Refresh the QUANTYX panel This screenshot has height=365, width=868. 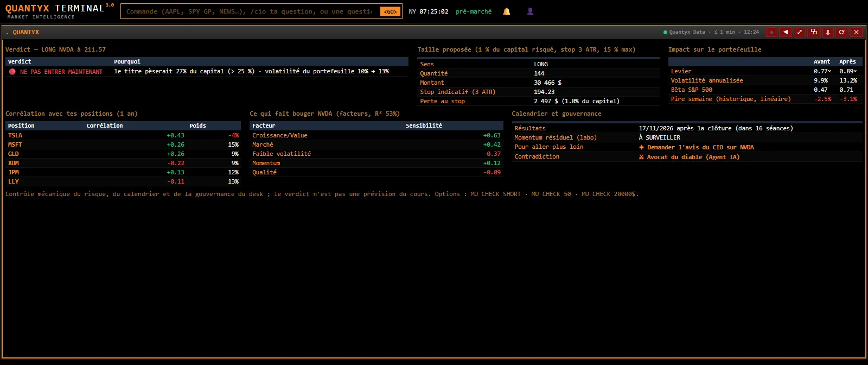click(x=842, y=32)
